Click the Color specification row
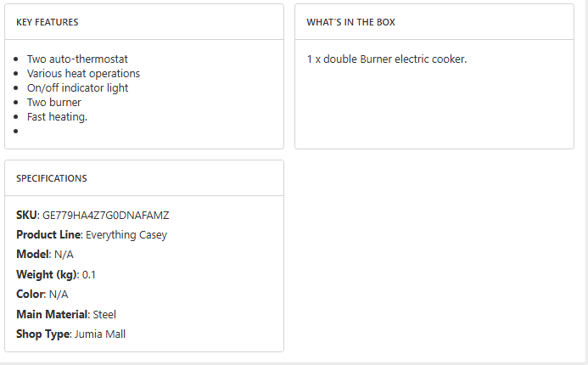This screenshot has height=365, width=588. click(42, 295)
